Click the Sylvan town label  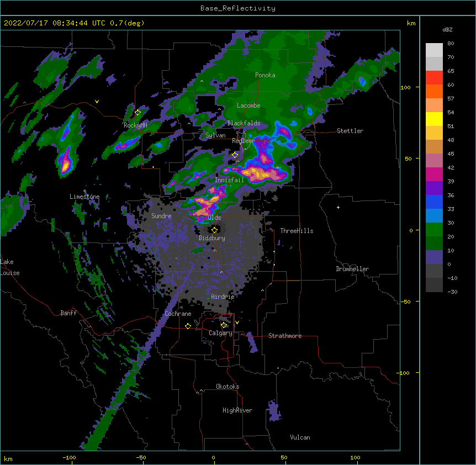pos(215,135)
